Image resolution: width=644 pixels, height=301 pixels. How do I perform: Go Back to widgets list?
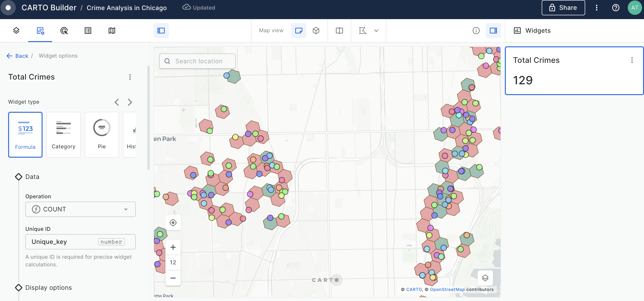pyautogui.click(x=17, y=56)
